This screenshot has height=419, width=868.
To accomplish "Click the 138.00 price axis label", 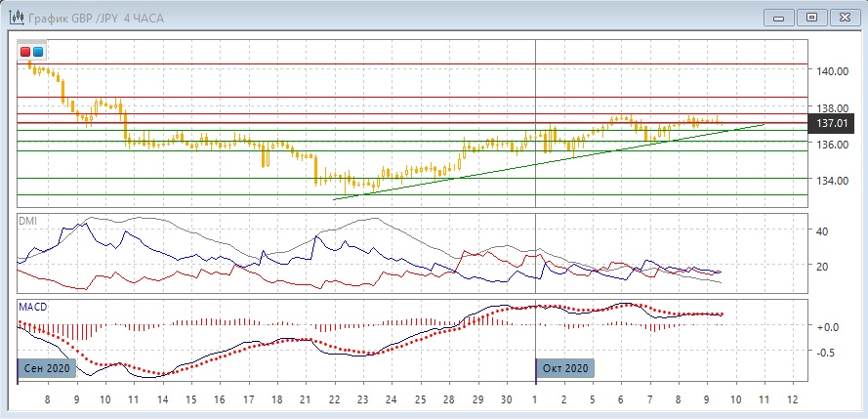I will click(x=832, y=108).
